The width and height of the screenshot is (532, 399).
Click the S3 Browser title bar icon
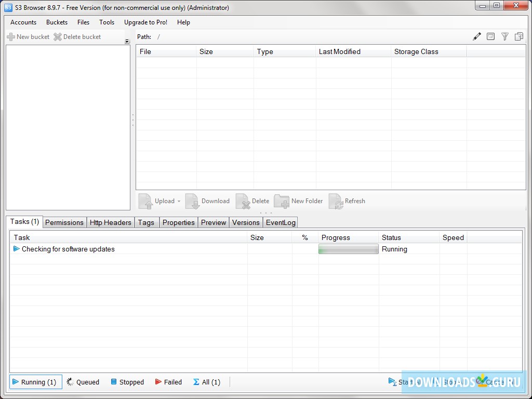(8, 7)
